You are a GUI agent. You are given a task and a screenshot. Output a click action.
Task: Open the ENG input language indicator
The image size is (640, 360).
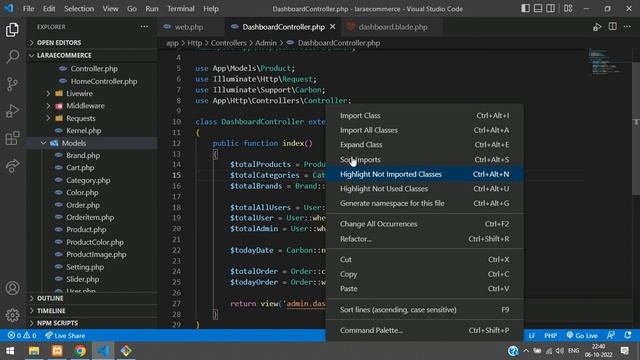[x=573, y=351]
